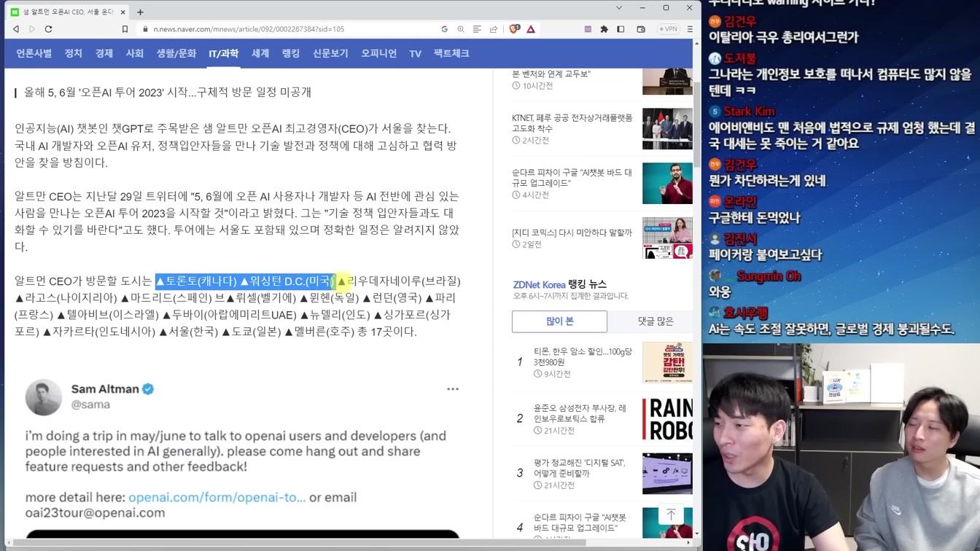Click the ZDNet Korea 랭킹 뉴스 heading
Viewport: 980px width, 551px height.
tap(559, 284)
